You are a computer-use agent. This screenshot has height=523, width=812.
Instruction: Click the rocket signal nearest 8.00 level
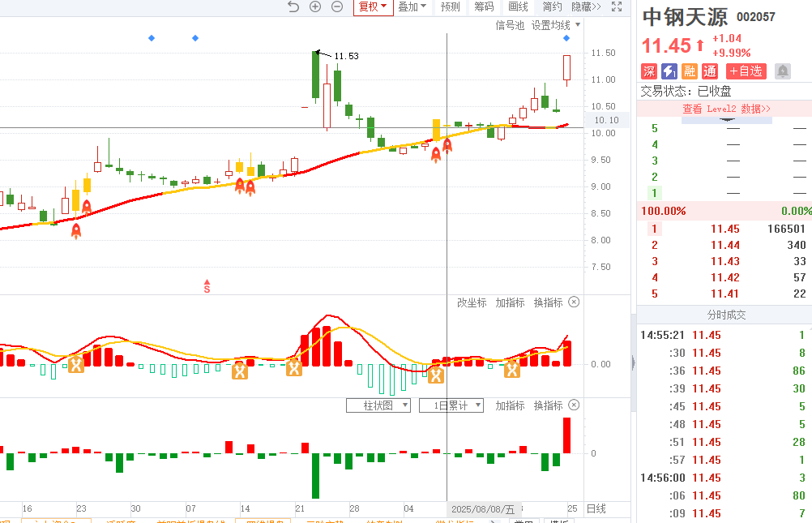[76, 231]
